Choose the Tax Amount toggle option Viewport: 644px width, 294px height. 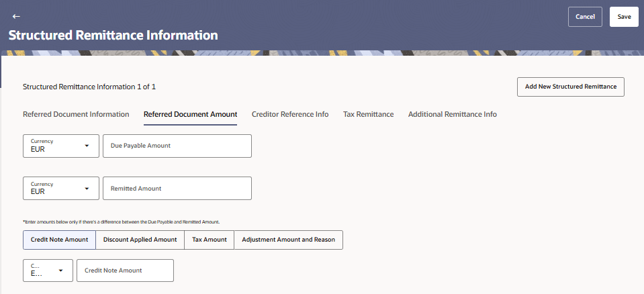click(x=209, y=240)
